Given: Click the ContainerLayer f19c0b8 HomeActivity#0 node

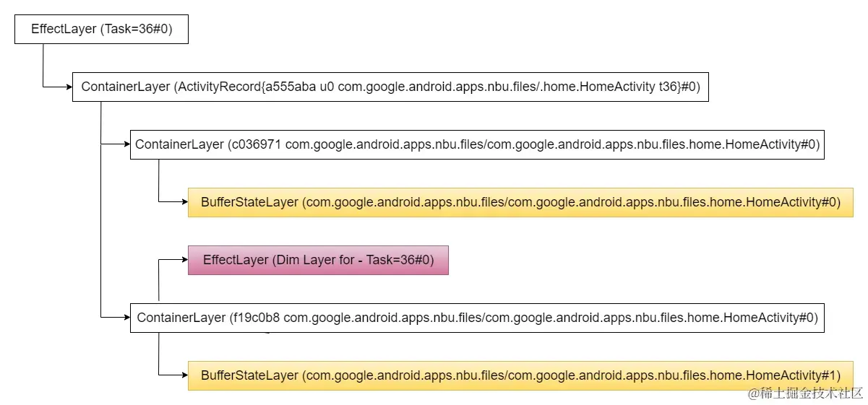Looking at the screenshot, I should click(x=477, y=318).
